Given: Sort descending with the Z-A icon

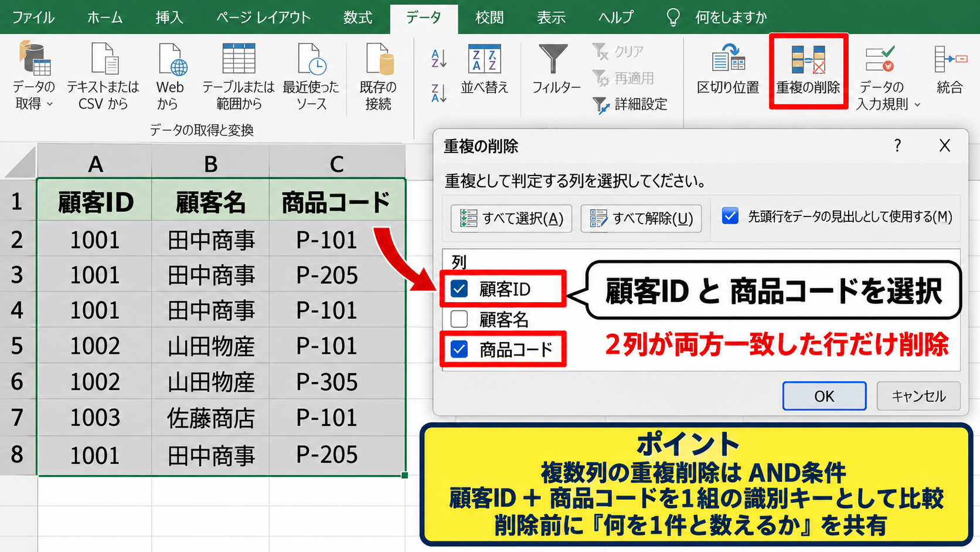Looking at the screenshot, I should (439, 93).
